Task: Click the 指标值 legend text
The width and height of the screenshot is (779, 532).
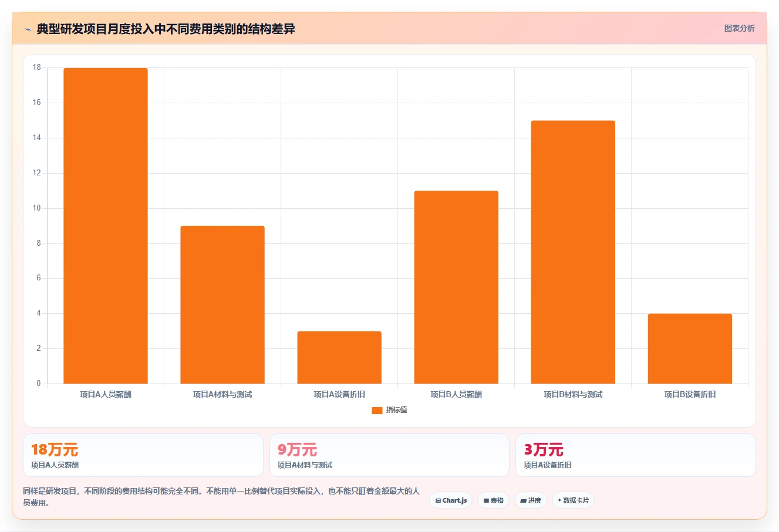Action: (x=396, y=410)
